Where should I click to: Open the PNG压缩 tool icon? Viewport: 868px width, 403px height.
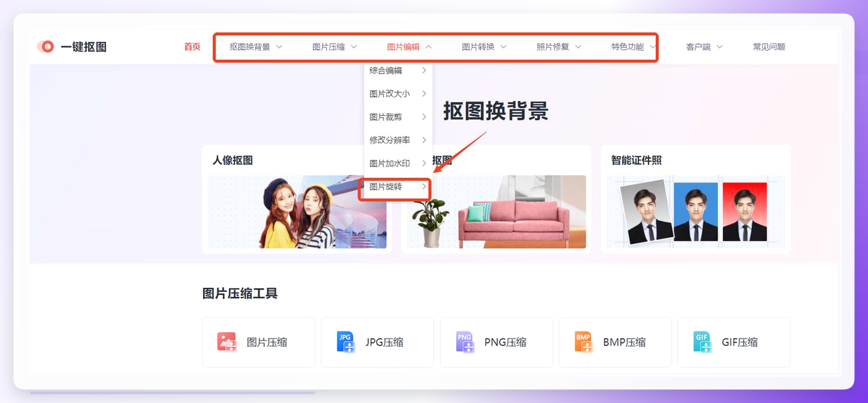click(x=465, y=342)
